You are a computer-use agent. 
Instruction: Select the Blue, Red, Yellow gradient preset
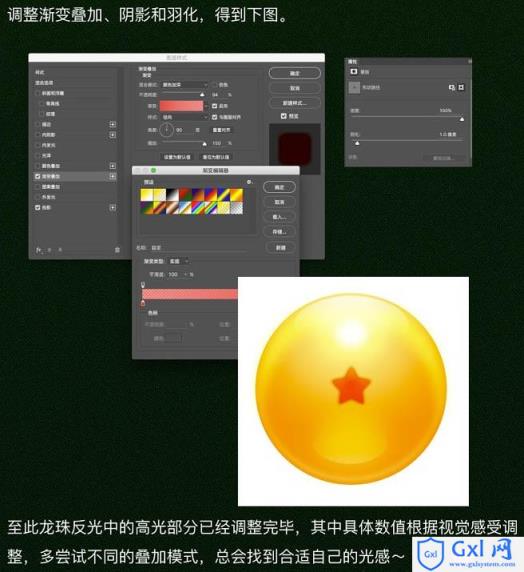[211, 194]
